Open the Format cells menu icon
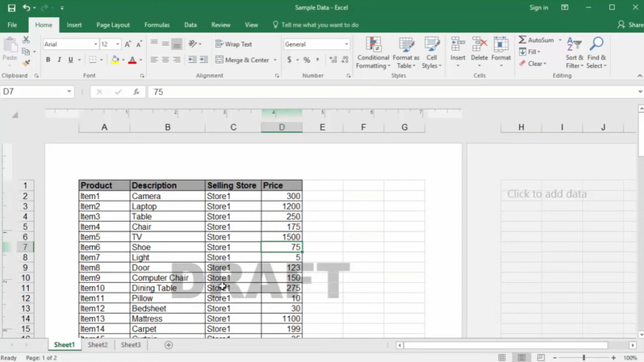This screenshot has height=362, width=644. (501, 44)
